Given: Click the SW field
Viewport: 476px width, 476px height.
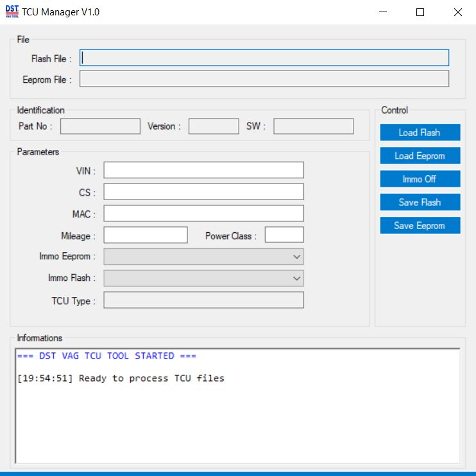Looking at the screenshot, I should click(314, 126).
